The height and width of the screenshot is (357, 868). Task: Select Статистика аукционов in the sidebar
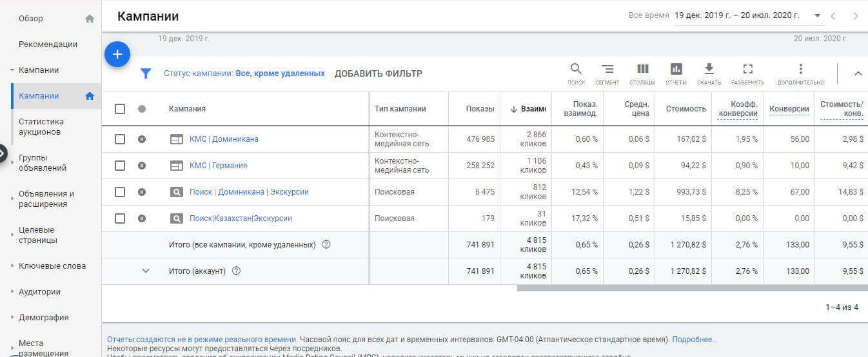(x=41, y=126)
